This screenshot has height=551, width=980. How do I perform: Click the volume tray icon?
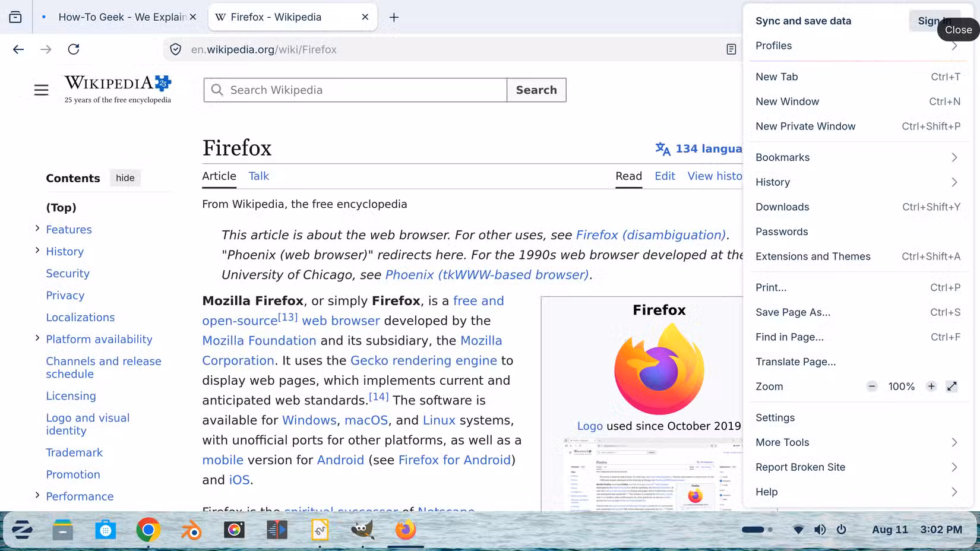click(x=820, y=530)
